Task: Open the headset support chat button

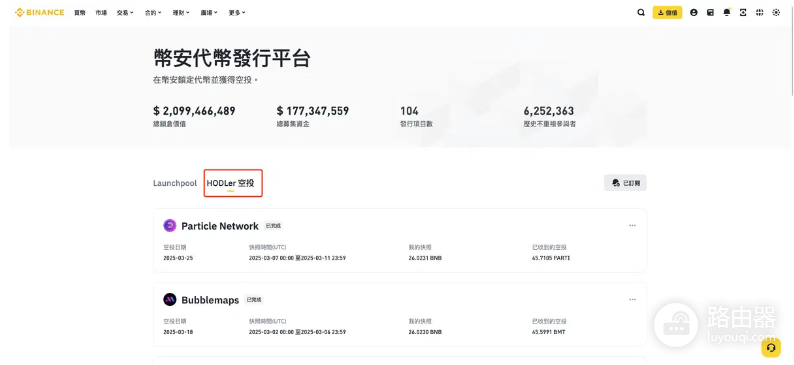Action: pos(771,348)
